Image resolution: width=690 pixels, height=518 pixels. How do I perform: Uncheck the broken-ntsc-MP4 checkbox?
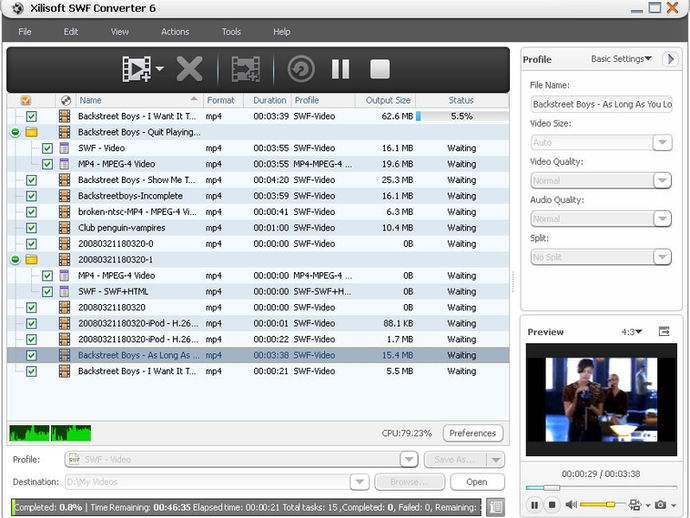[x=31, y=212]
